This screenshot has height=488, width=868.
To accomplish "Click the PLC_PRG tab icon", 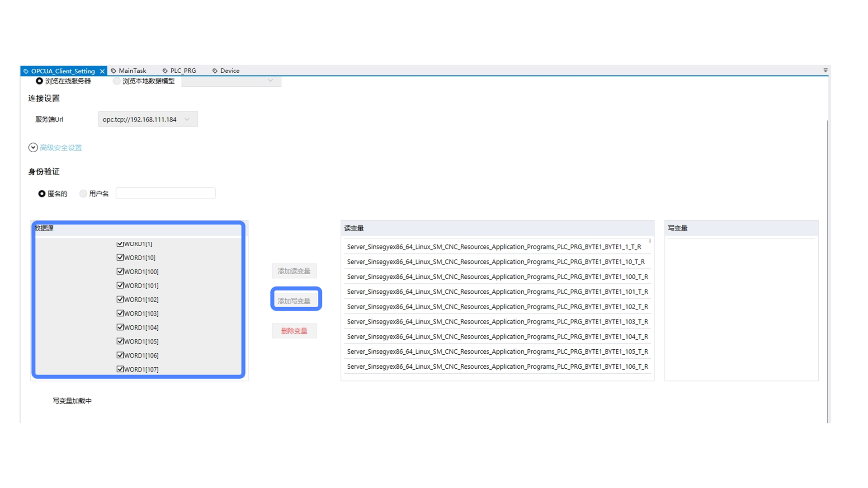I will tap(165, 71).
